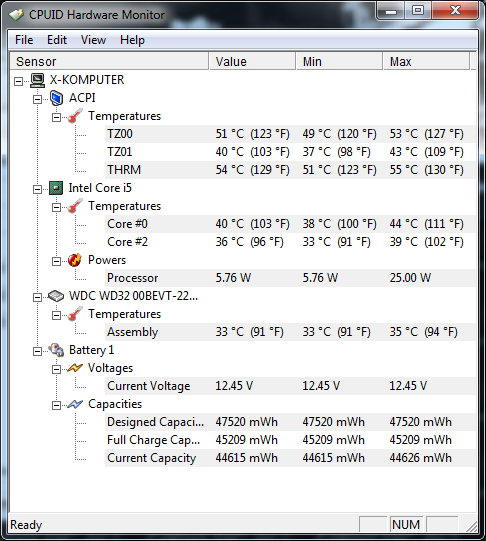Click the WDC hard drive icon
The height and width of the screenshot is (541, 486).
point(56,296)
